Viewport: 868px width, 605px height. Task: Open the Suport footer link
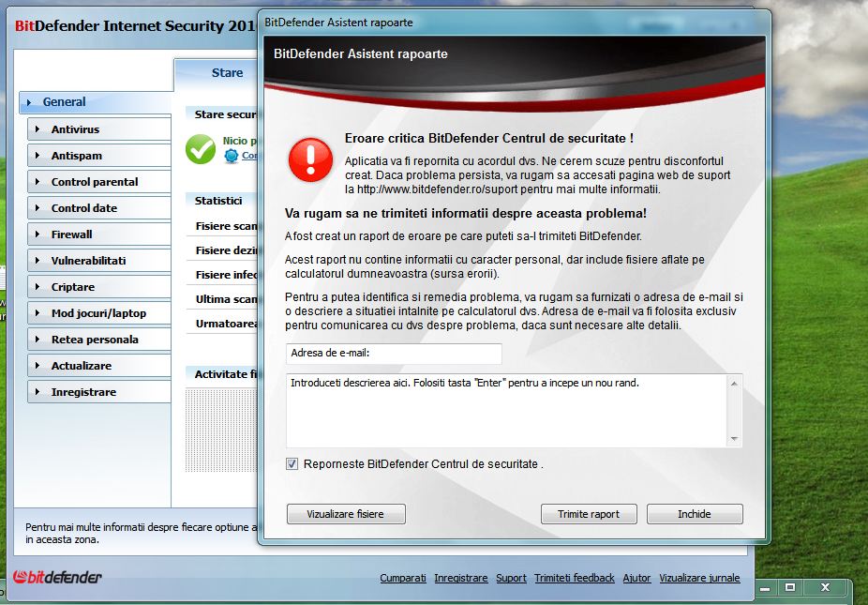click(511, 578)
